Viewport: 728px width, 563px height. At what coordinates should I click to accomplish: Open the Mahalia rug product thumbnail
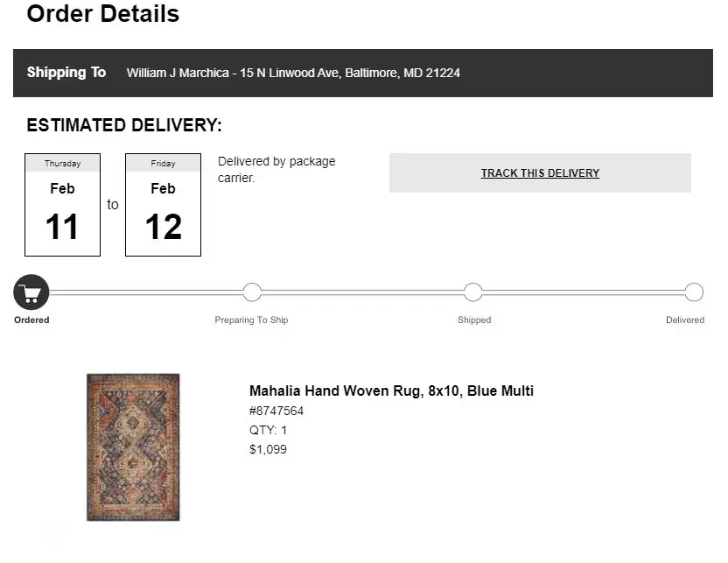click(133, 447)
